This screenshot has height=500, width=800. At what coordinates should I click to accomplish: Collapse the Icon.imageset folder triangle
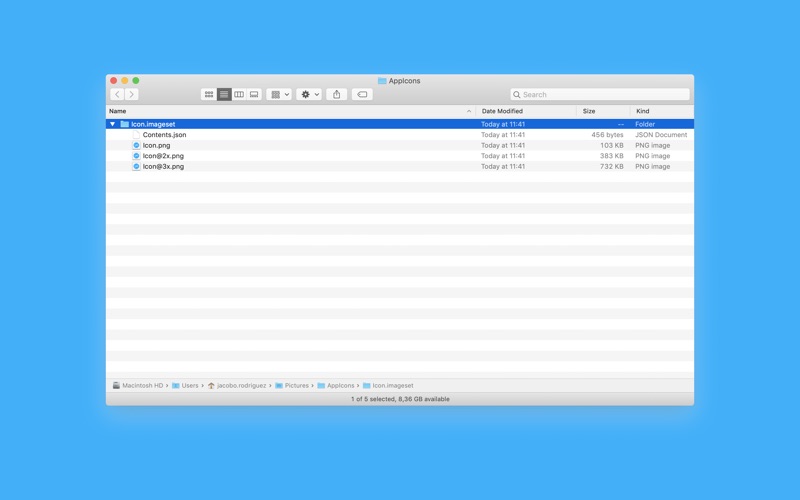coord(113,124)
